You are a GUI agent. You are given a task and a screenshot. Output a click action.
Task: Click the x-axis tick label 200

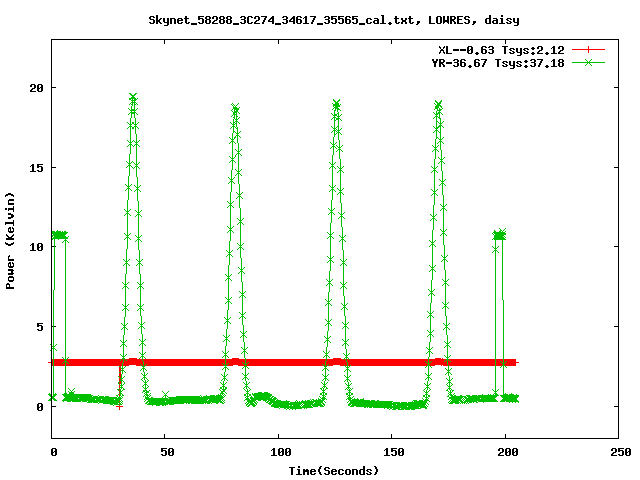[x=507, y=452]
